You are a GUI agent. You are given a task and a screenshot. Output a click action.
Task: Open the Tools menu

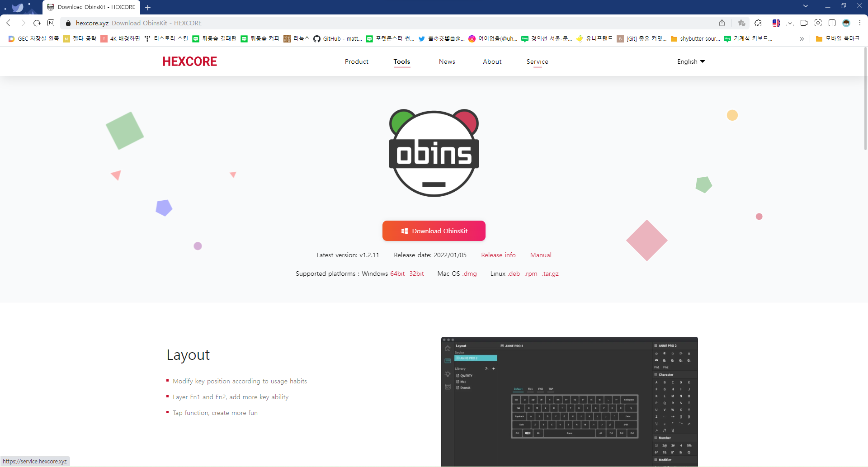pyautogui.click(x=402, y=61)
